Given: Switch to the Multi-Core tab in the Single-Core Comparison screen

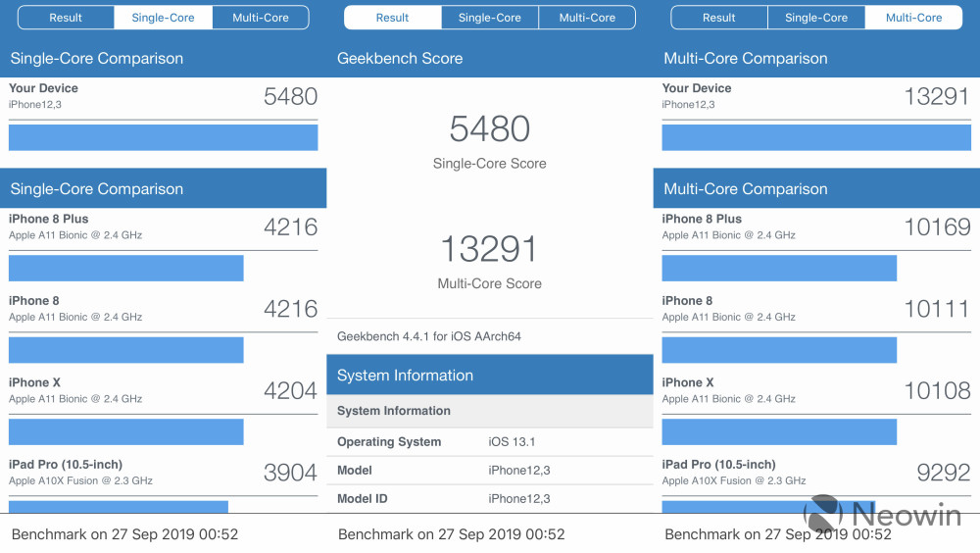Looking at the screenshot, I should 261,18.
